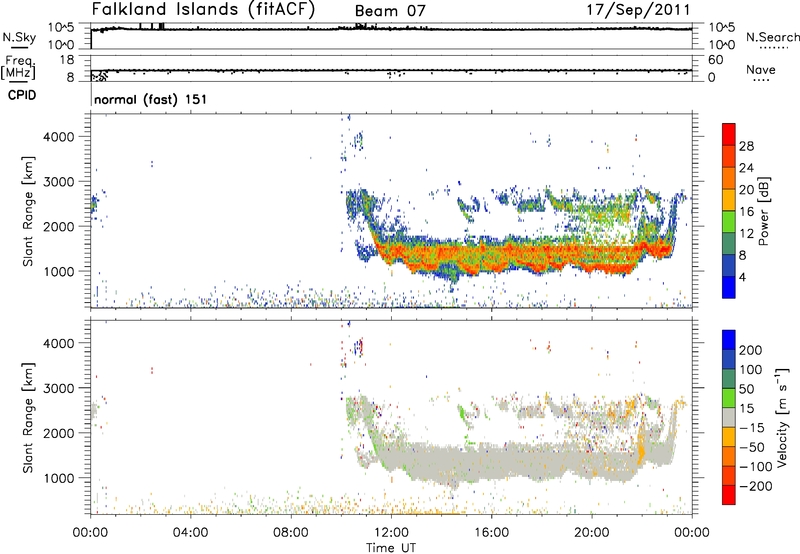Click the gray band of the Velocity colorbar
The image size is (800, 554).
point(729,417)
